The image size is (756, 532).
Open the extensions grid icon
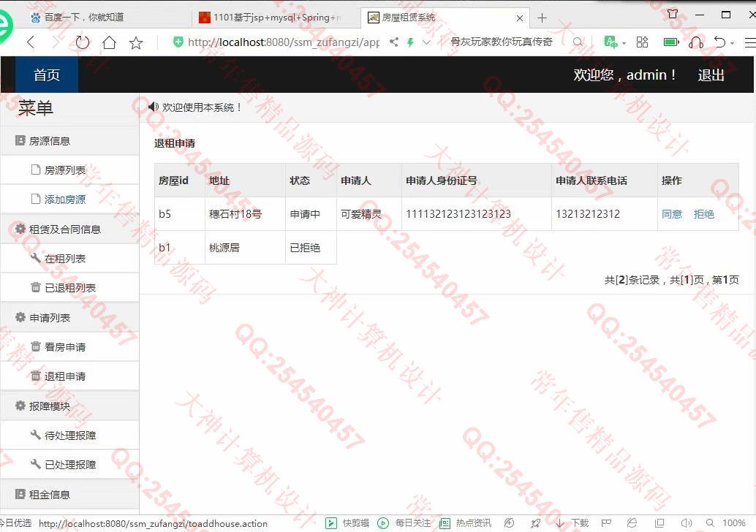point(642,42)
